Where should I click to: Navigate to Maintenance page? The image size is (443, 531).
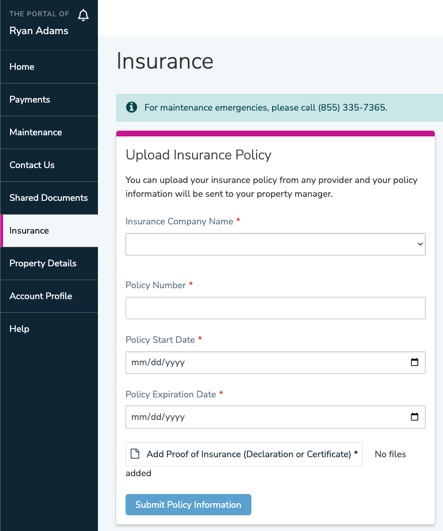(x=49, y=132)
